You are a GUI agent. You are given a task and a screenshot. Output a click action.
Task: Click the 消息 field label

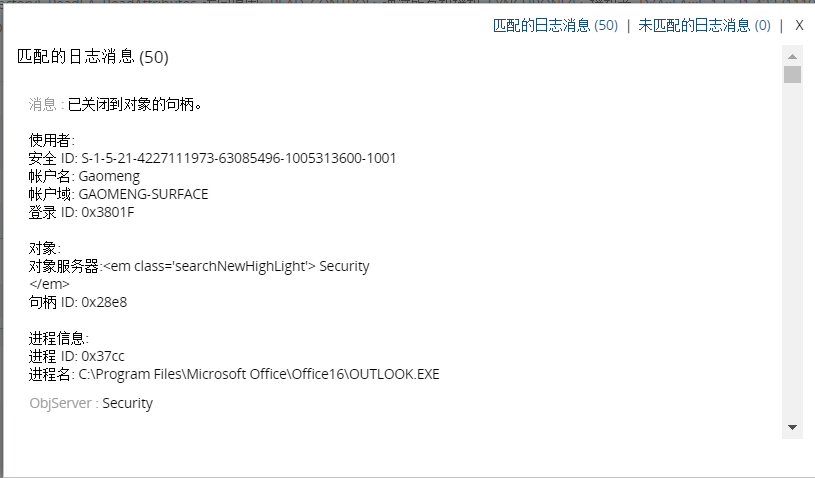pyautogui.click(x=45, y=103)
